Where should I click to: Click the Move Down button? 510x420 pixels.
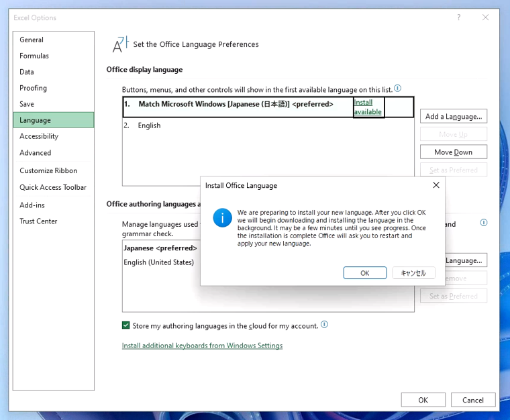[x=454, y=152]
